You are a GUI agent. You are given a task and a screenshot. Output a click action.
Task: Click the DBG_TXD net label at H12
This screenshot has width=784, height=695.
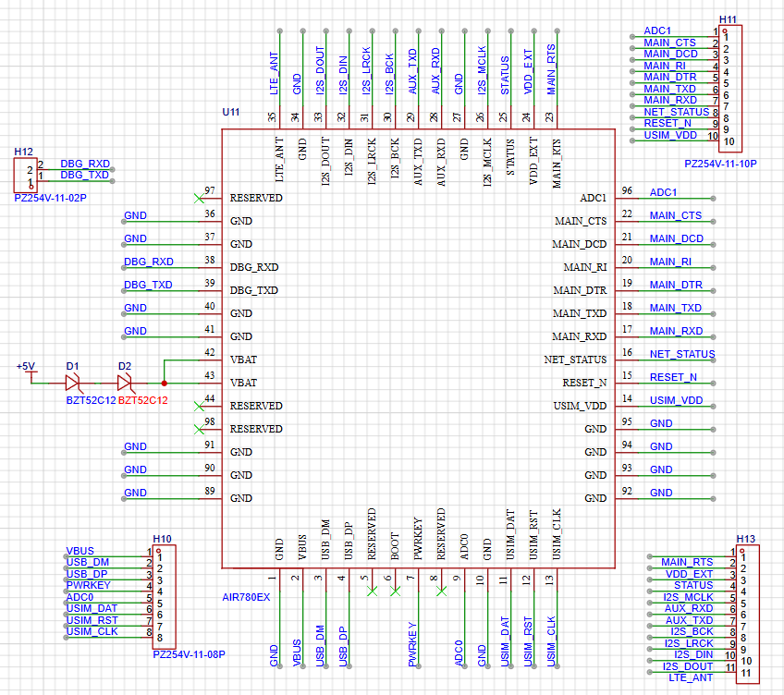(84, 175)
